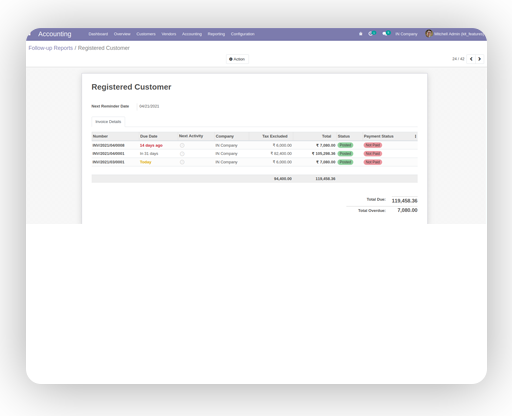Open the Vendors menu
The image size is (512, 416).
click(169, 34)
